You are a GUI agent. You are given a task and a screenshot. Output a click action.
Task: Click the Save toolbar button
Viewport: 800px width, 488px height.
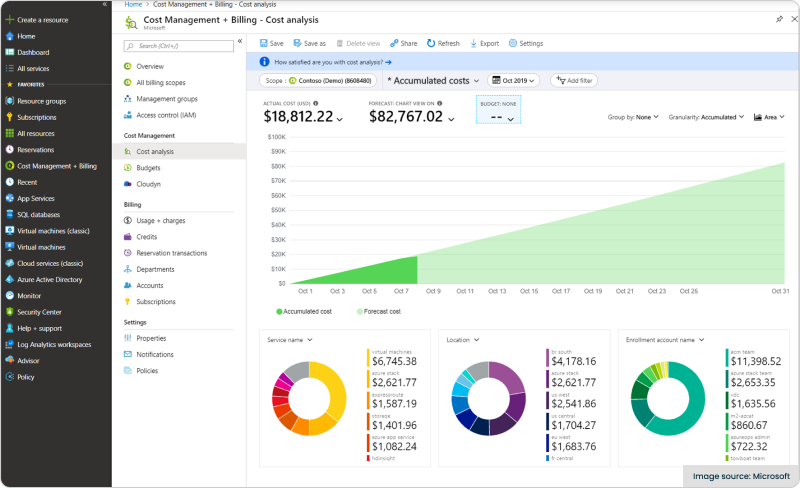coord(271,43)
